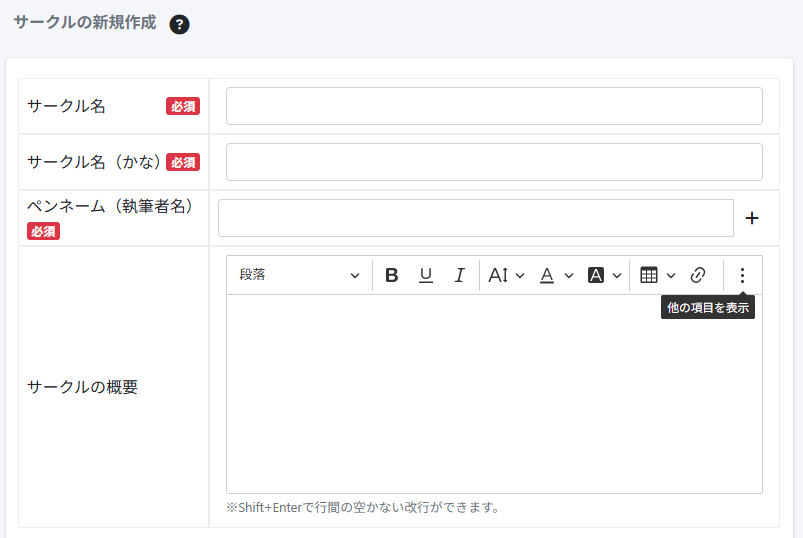
Task: Open the font color dropdown
Action: pos(557,275)
